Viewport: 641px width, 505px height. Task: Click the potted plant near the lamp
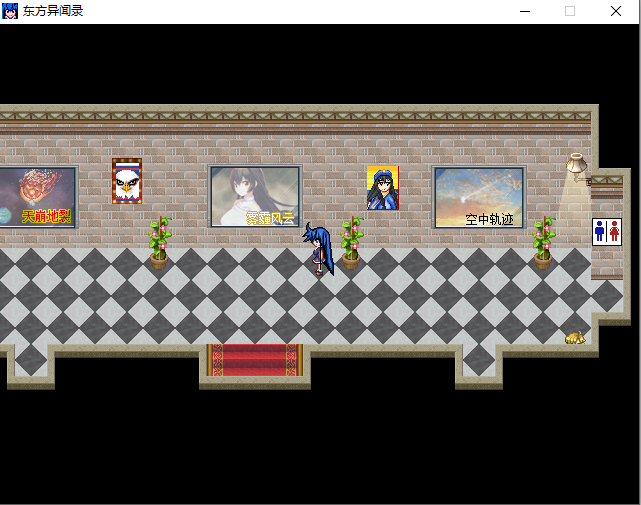[544, 243]
